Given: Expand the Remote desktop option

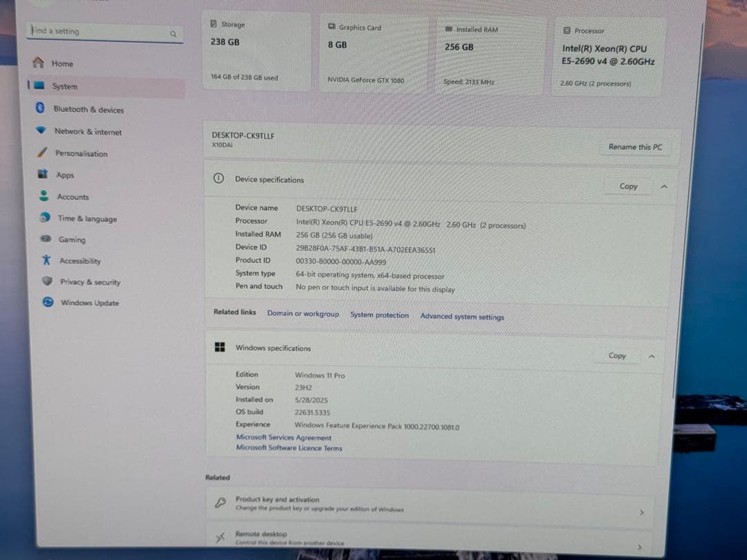Looking at the screenshot, I should pyautogui.click(x=639, y=545).
